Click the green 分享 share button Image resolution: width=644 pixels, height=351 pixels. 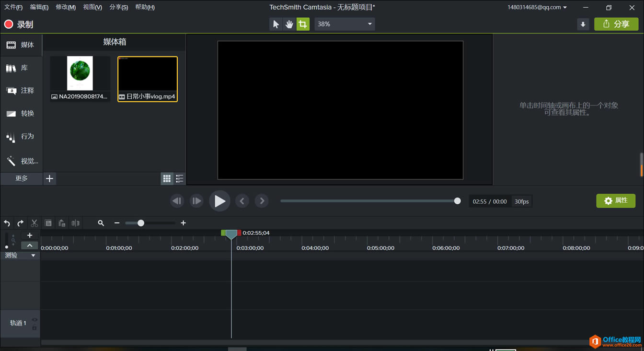click(x=616, y=24)
